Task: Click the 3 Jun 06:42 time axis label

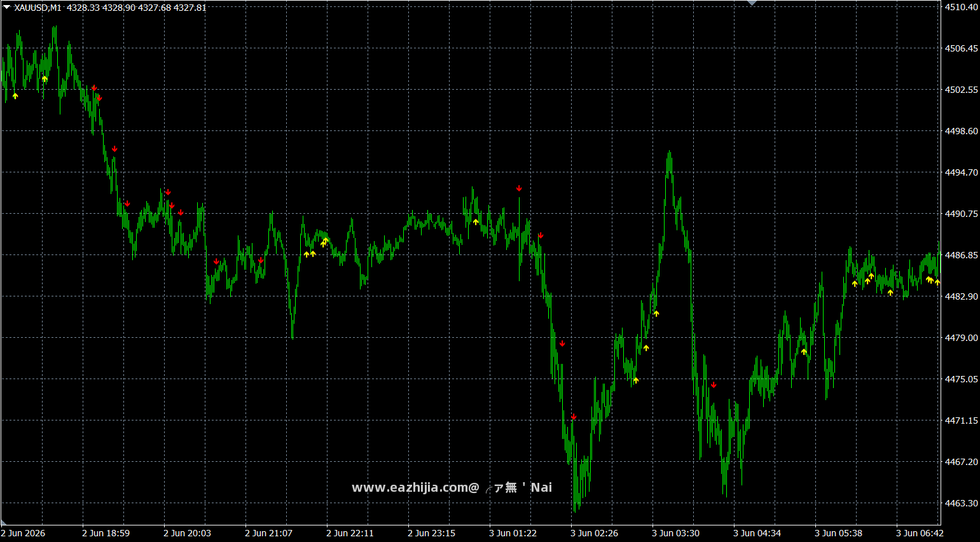Action: tap(920, 533)
